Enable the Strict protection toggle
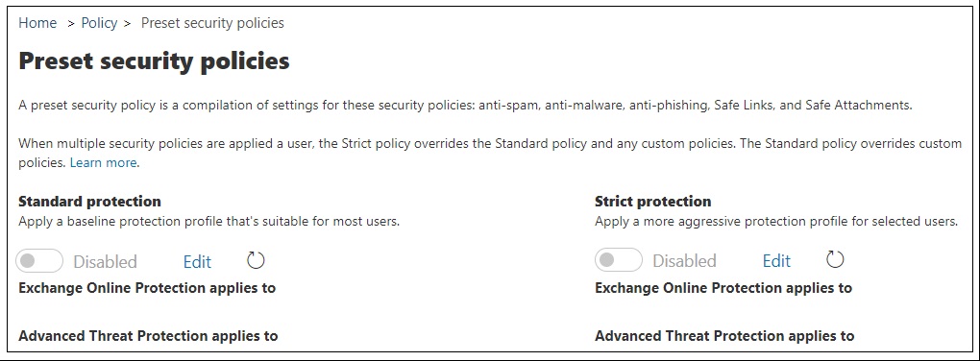 tap(619, 260)
